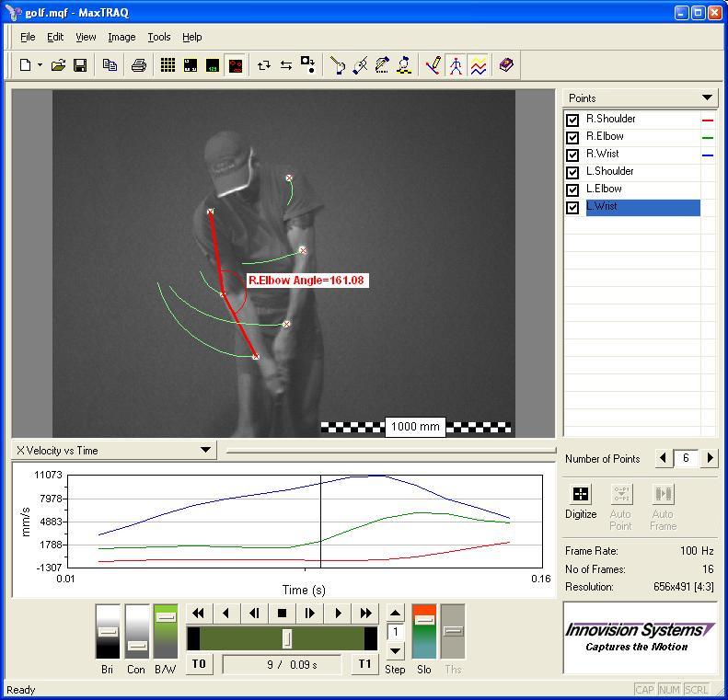728x700 pixels.
Task: Open the Tools menu
Action: tap(159, 37)
